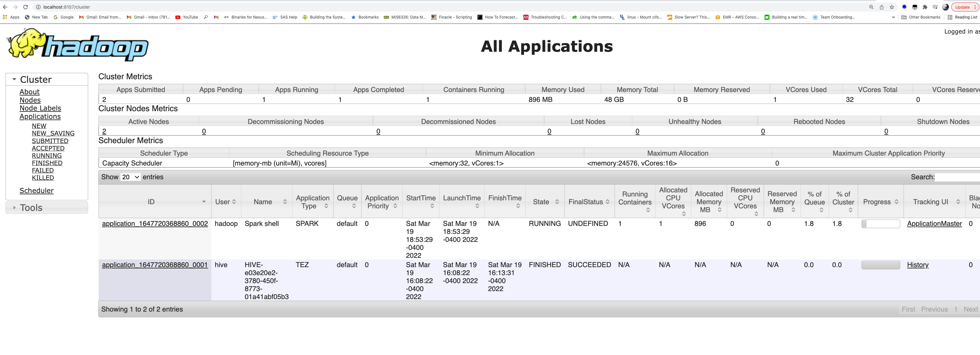Click the browser back arrow

point(5,7)
